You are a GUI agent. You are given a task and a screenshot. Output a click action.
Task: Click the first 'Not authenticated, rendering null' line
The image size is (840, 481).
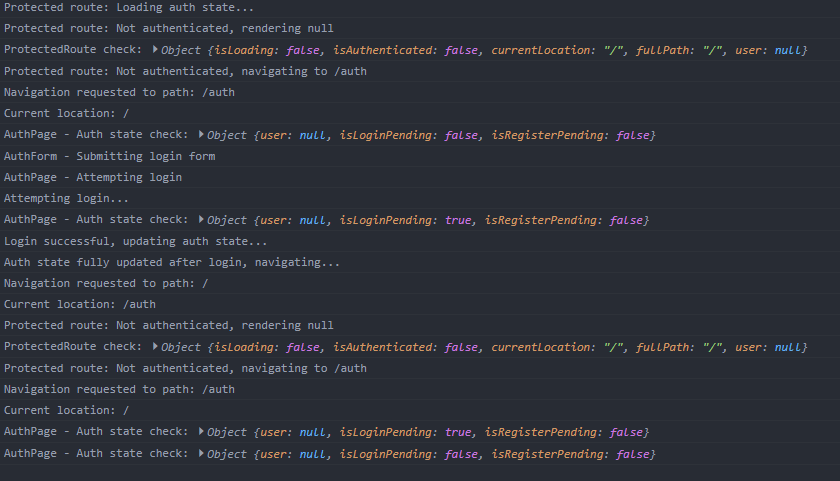tap(169, 28)
